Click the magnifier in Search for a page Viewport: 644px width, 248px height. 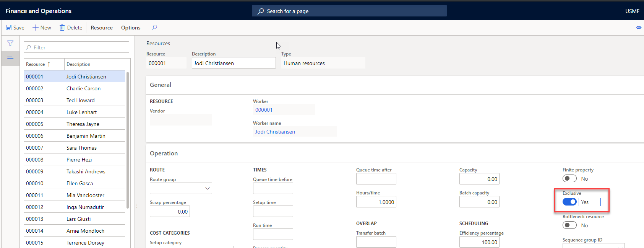click(261, 11)
